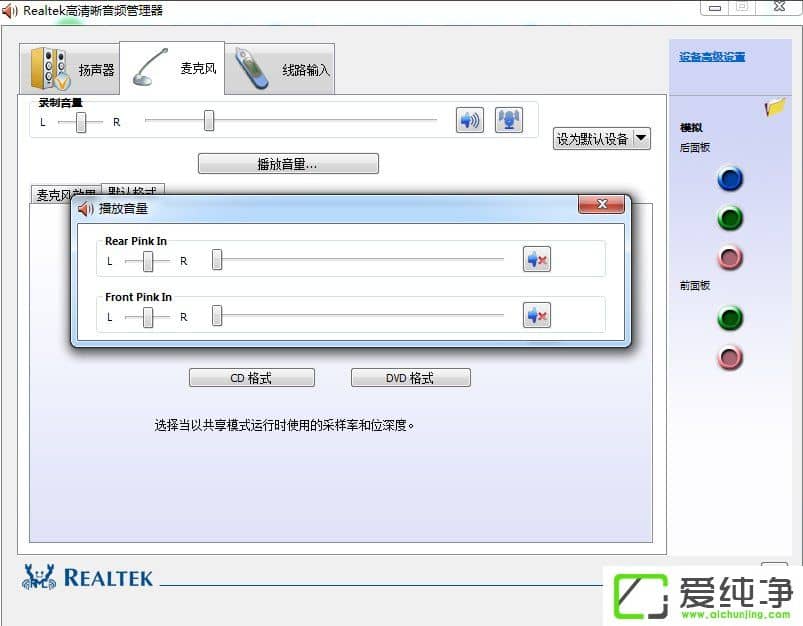Click the green rear panel jack
This screenshot has width=803, height=626.
[x=730, y=218]
